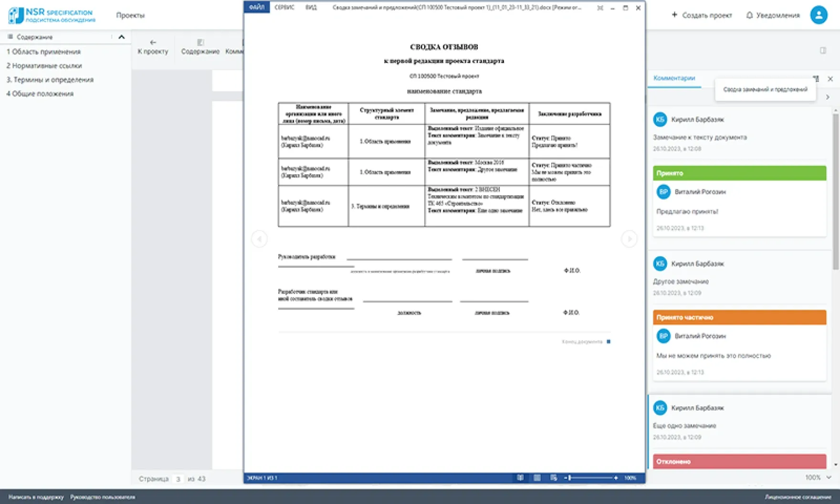Image resolution: width=840 pixels, height=504 pixels.
Task: Click Создать проект button
Action: tap(702, 15)
